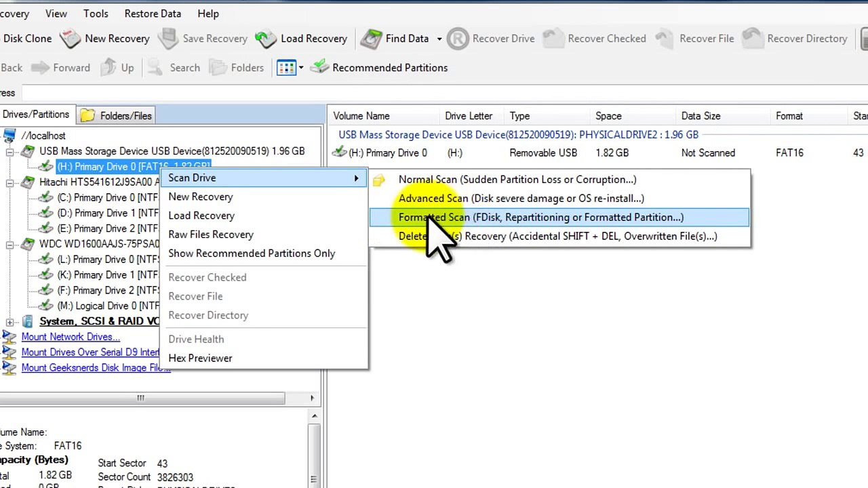The image size is (868, 488).
Task: Click the Recover Drive toolbar icon
Action: (458, 39)
